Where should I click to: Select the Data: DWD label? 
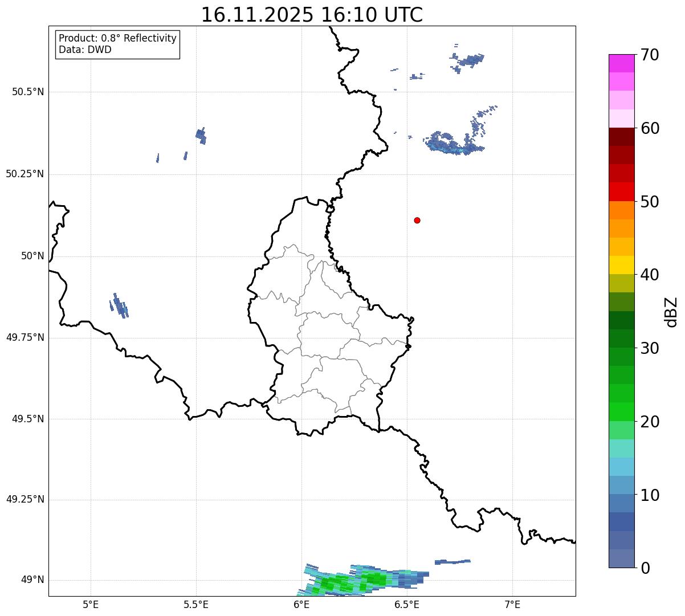(x=85, y=50)
